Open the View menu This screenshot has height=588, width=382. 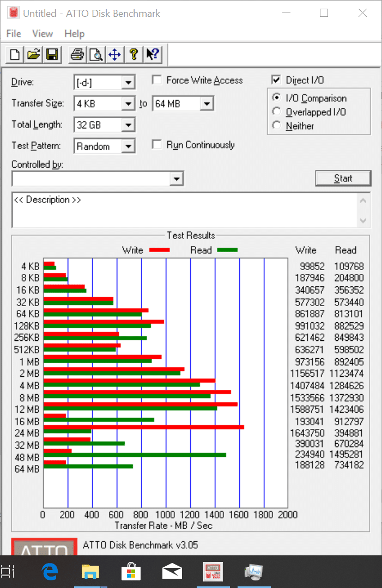[43, 34]
